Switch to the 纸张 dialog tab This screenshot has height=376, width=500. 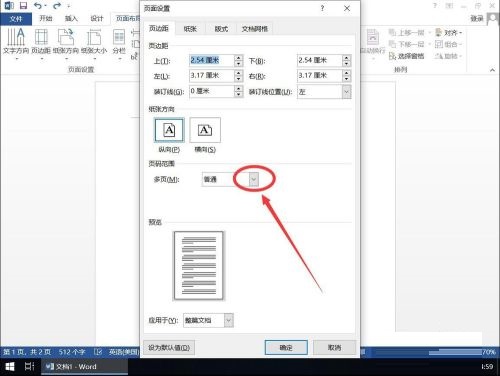click(190, 29)
